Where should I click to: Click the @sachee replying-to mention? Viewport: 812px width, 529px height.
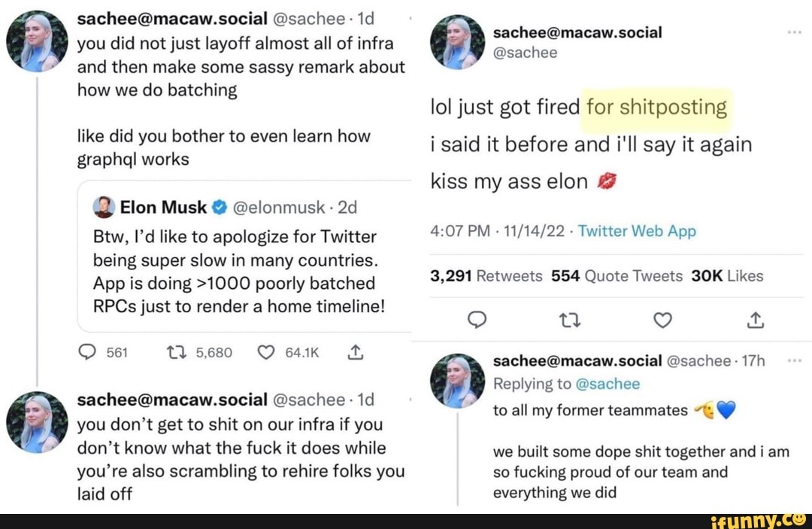[x=607, y=384]
